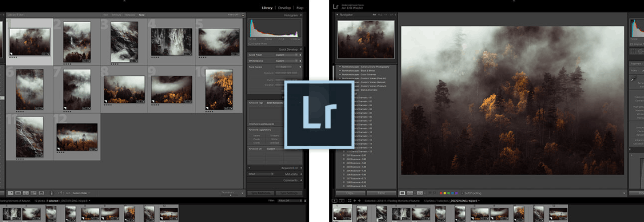Click Paste button in Develop window
This screenshot has height=222, width=644.
click(x=381, y=193)
